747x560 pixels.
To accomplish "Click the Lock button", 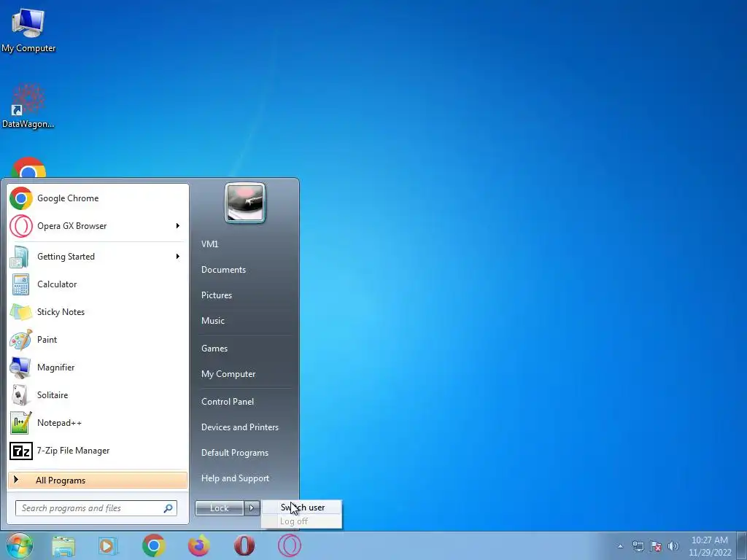I will 220,508.
